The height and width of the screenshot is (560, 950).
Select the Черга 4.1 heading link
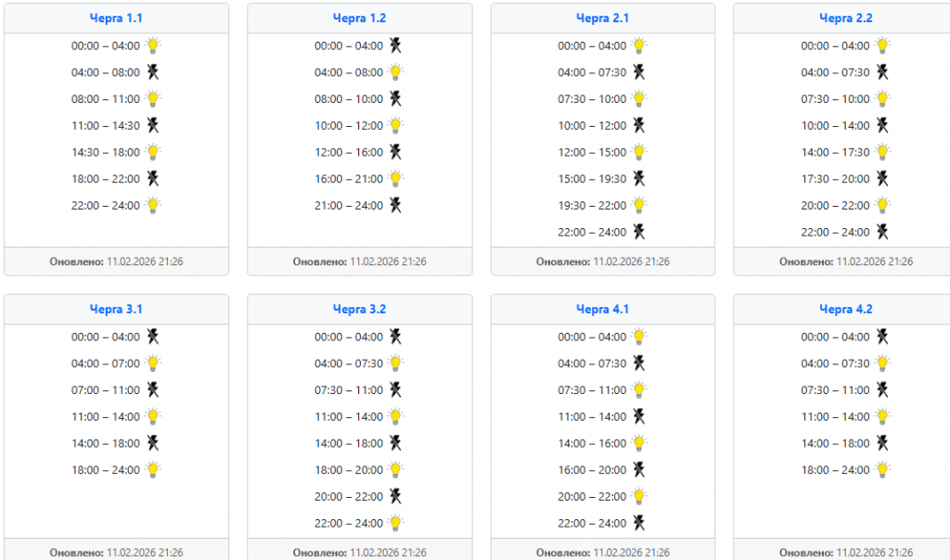[x=602, y=310]
